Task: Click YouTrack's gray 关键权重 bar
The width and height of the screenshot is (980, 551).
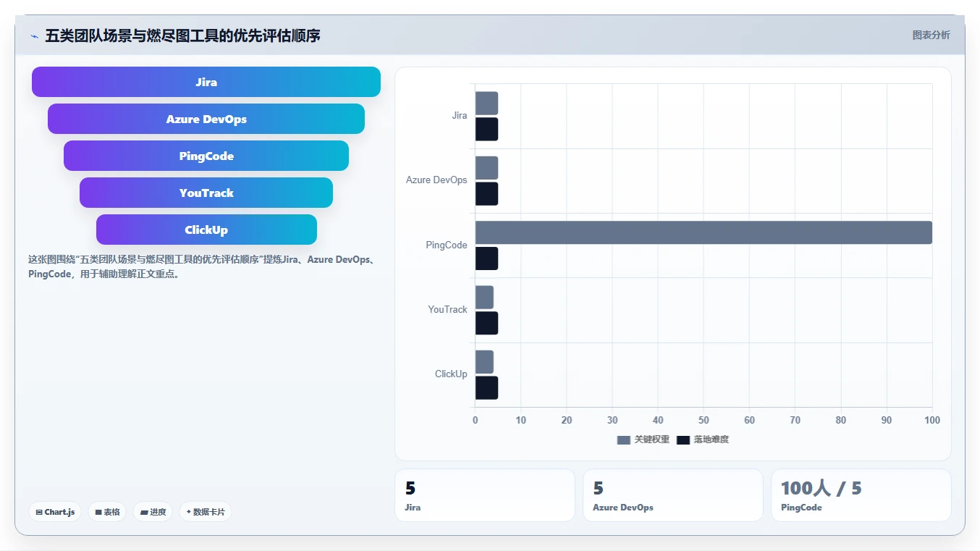Action: point(484,297)
